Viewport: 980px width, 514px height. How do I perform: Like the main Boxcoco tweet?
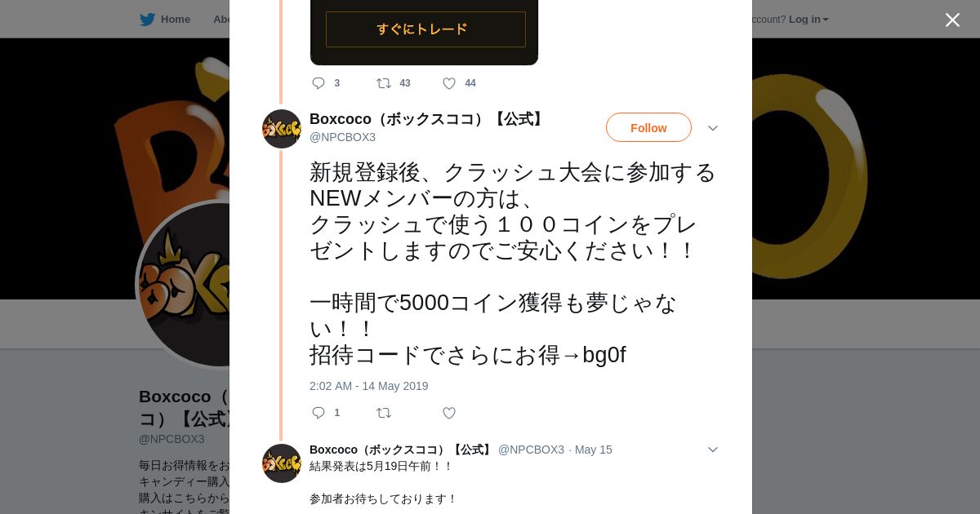(449, 413)
